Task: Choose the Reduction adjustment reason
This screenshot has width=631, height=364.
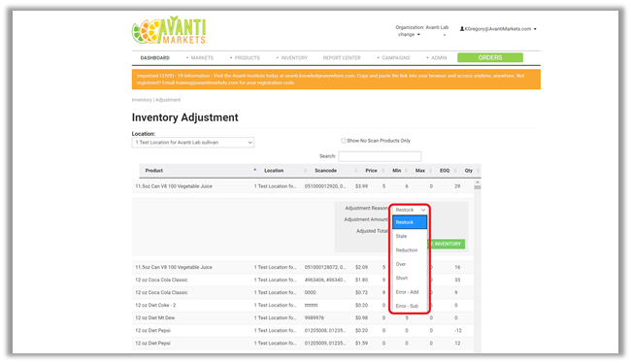Action: pyautogui.click(x=410, y=250)
